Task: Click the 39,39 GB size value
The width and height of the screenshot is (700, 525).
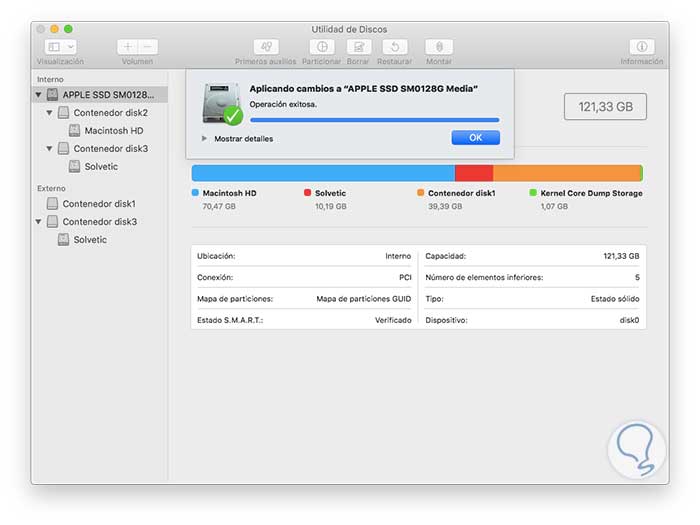Action: pos(445,206)
